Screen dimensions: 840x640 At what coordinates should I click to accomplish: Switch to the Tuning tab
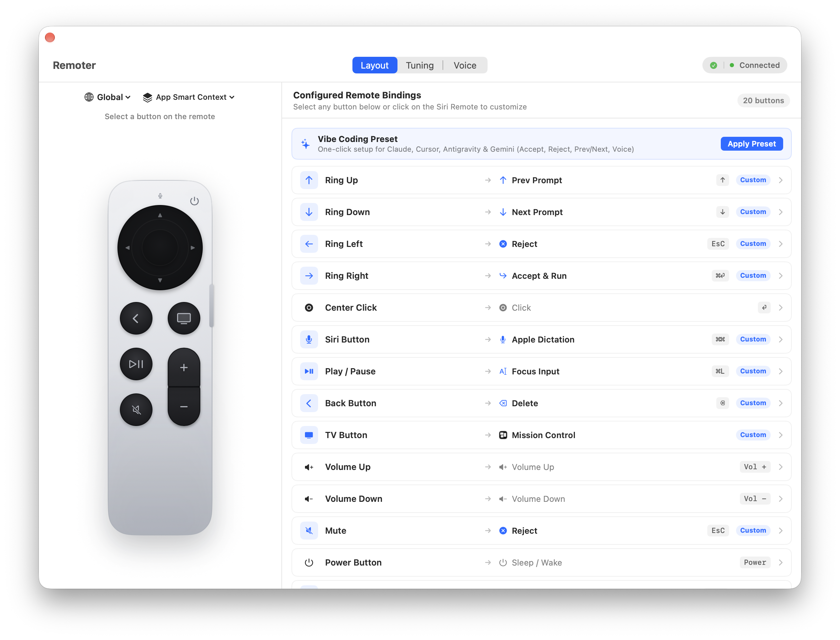pos(420,65)
